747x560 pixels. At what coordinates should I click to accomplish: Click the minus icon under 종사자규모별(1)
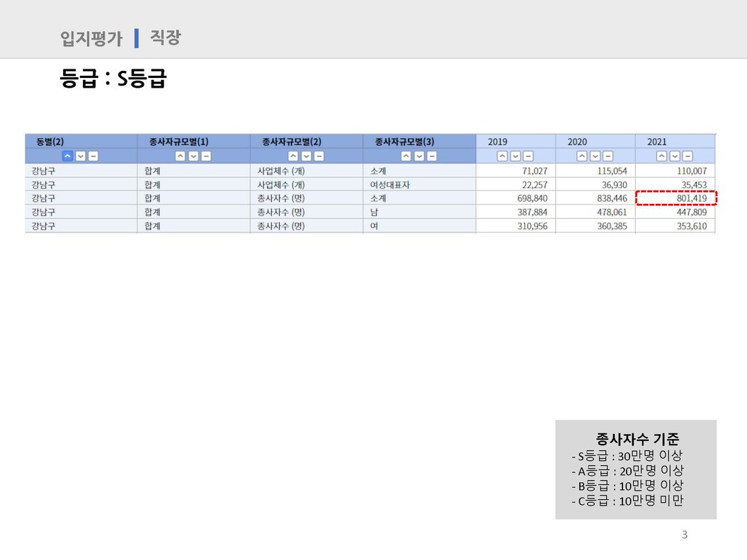206,156
